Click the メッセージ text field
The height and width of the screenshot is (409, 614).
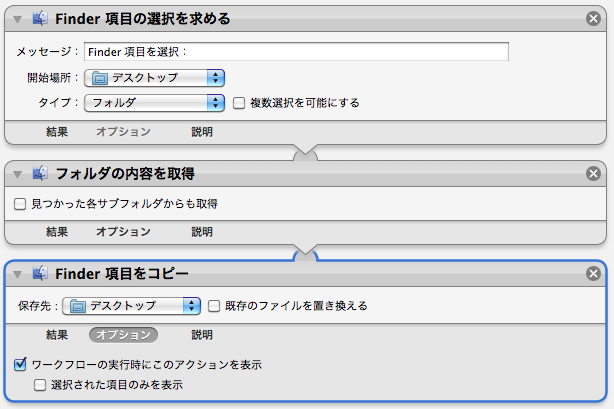[296, 52]
